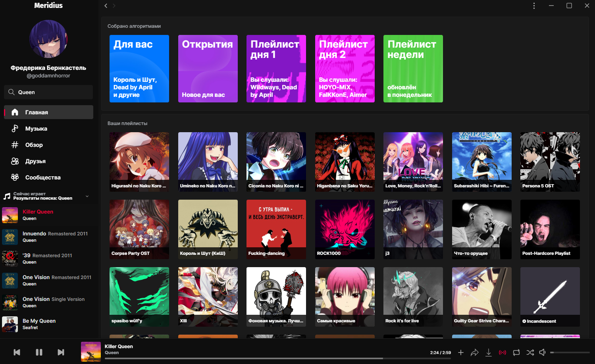Viewport: 595px width, 364px height.
Task: Open the j3 playlist
Action: [413, 229]
